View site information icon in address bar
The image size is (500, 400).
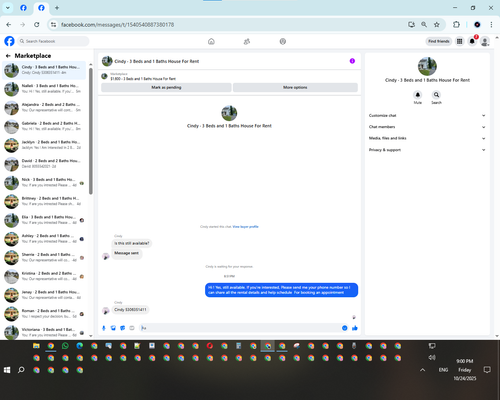[x=53, y=25]
